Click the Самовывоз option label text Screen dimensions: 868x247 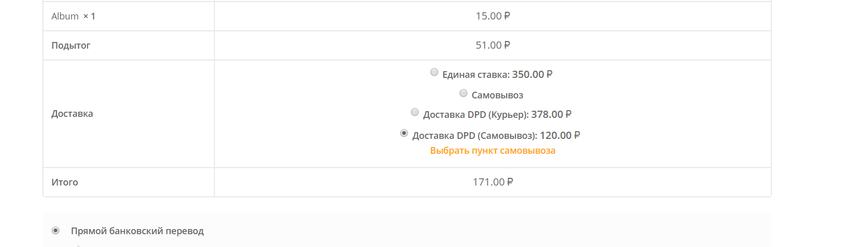pos(497,95)
